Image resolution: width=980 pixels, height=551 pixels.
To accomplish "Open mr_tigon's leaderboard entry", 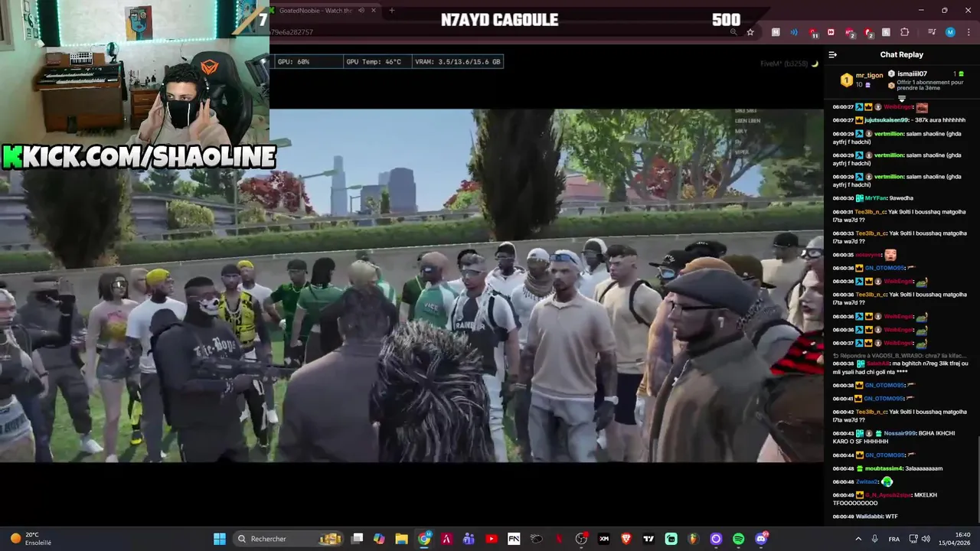I will (862, 80).
